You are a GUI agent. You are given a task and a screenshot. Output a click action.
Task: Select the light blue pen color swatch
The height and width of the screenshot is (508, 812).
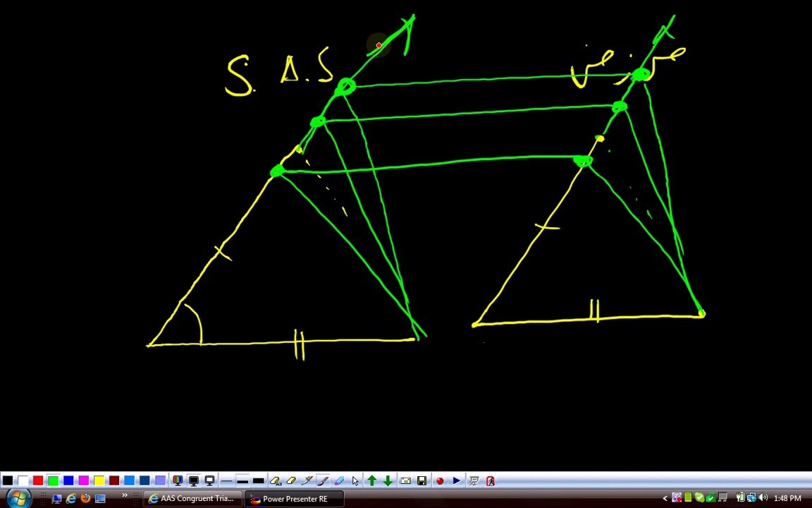130,480
